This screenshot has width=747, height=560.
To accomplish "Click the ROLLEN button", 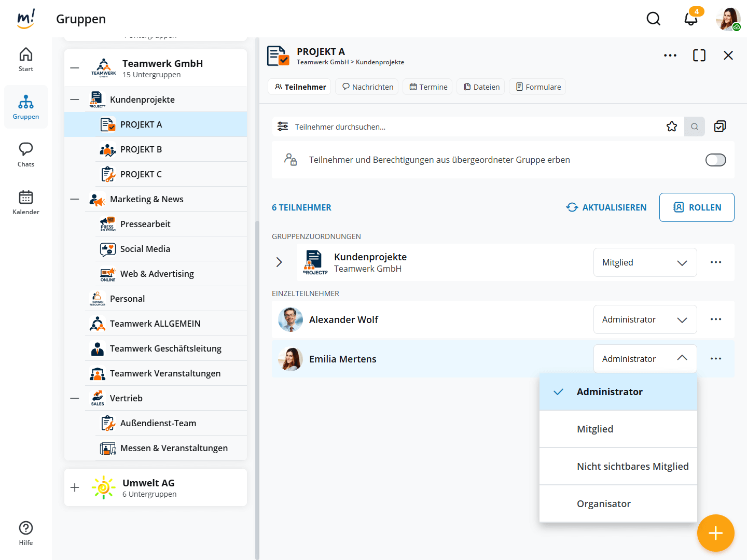I will (x=697, y=207).
